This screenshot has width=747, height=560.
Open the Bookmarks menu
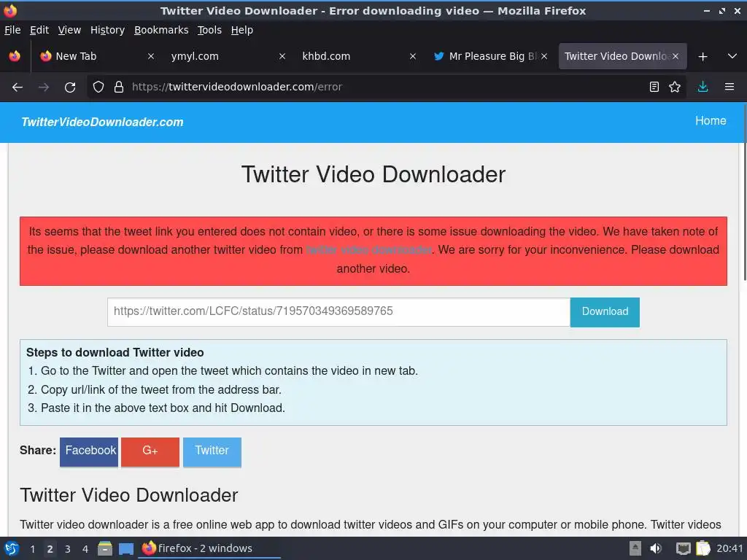161,30
